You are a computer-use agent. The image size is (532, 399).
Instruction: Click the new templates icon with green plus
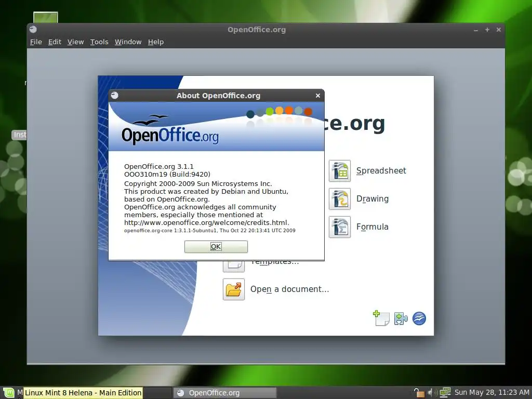(x=381, y=318)
